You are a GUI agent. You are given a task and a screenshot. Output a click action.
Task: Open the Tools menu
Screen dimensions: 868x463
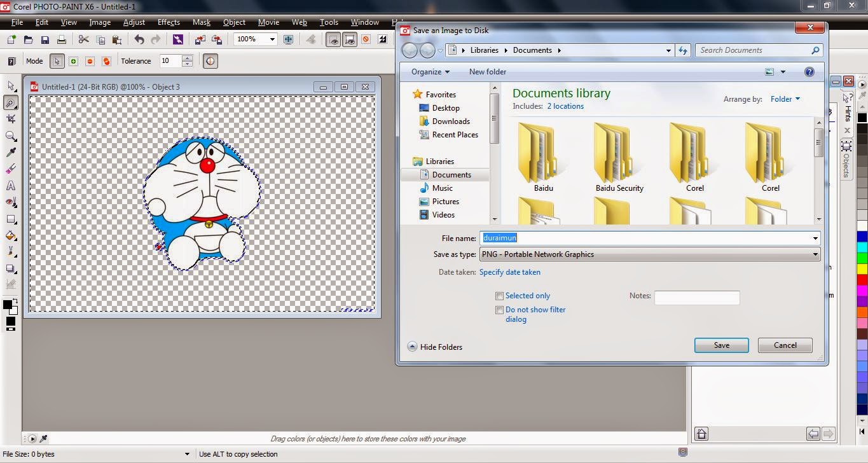[x=329, y=22]
